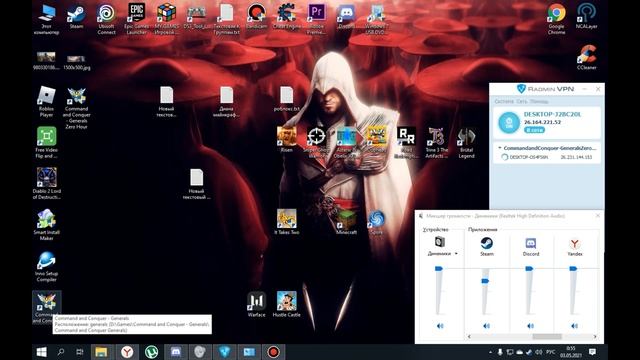Screen dimensions: 640x360
Task: Click the volume mixer horizontal scrollbar thumb
Action: 547,337
